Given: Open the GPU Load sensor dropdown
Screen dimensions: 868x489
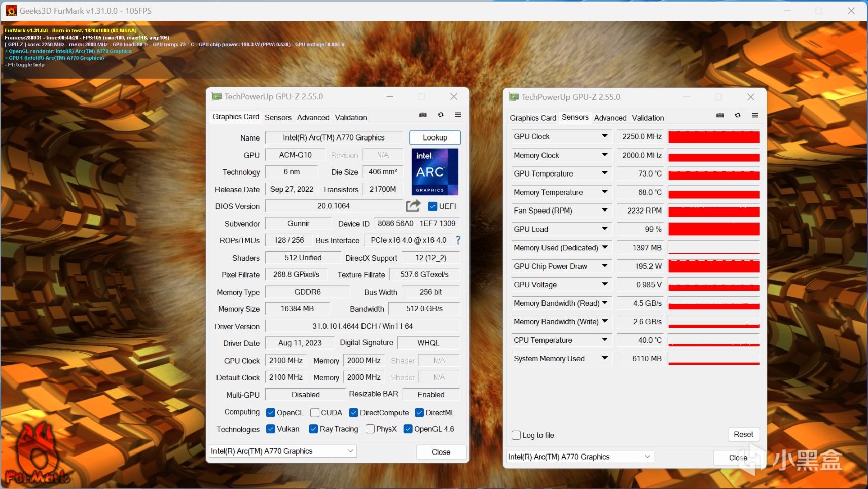Looking at the screenshot, I should (x=605, y=229).
